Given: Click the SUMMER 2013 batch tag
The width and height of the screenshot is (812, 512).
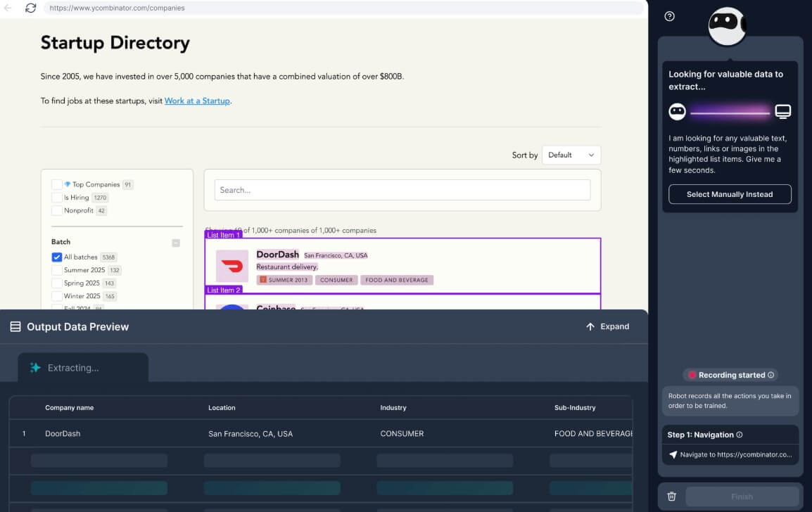Looking at the screenshot, I should pyautogui.click(x=284, y=280).
